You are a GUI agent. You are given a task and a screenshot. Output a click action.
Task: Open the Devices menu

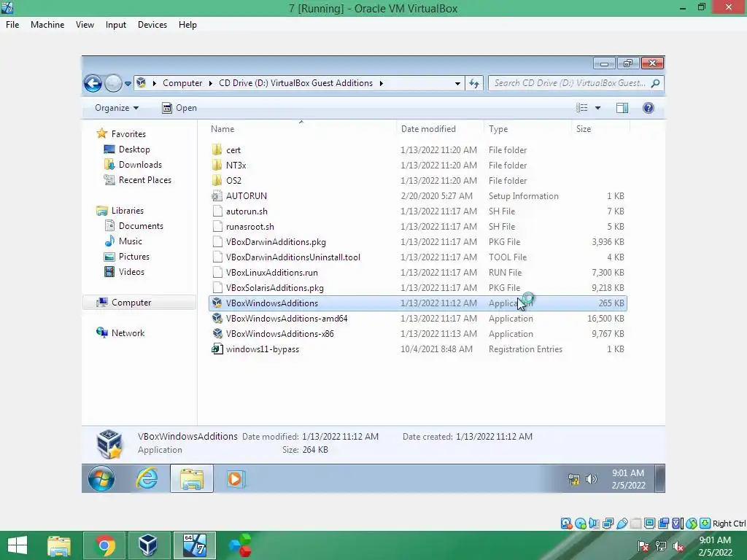coord(152,25)
